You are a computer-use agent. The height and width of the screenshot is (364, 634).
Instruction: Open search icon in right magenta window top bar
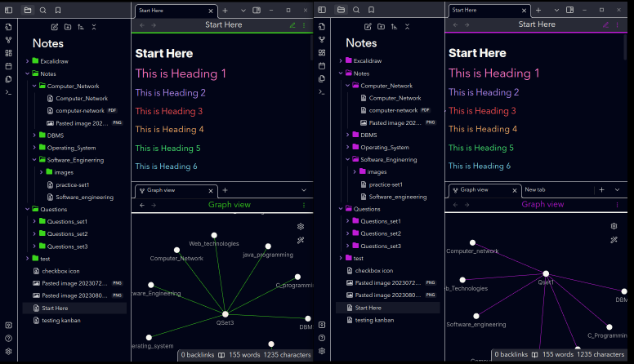pos(356,10)
